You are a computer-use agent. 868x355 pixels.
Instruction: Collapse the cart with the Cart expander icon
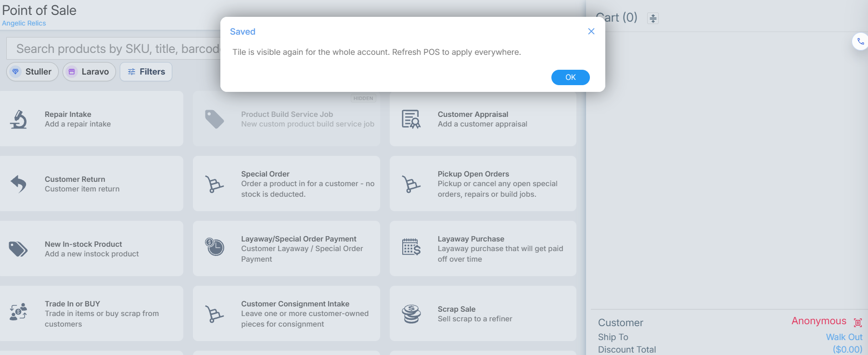(x=652, y=18)
